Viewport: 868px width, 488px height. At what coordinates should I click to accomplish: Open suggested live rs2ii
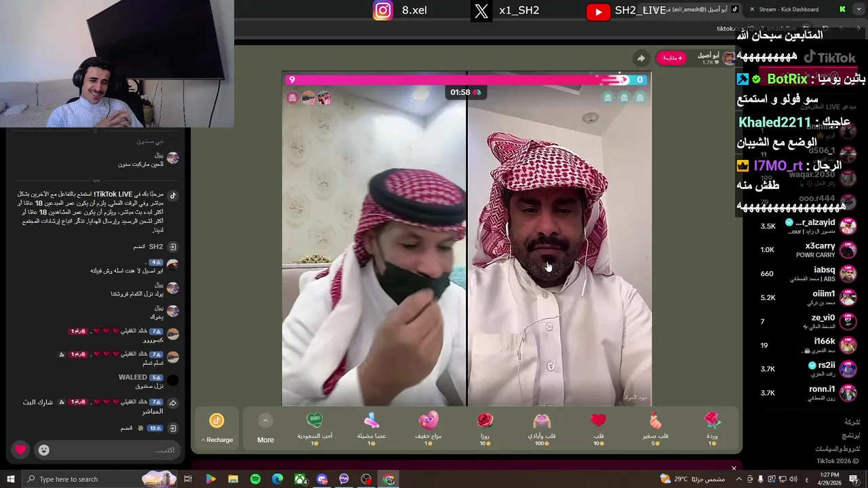(807, 369)
